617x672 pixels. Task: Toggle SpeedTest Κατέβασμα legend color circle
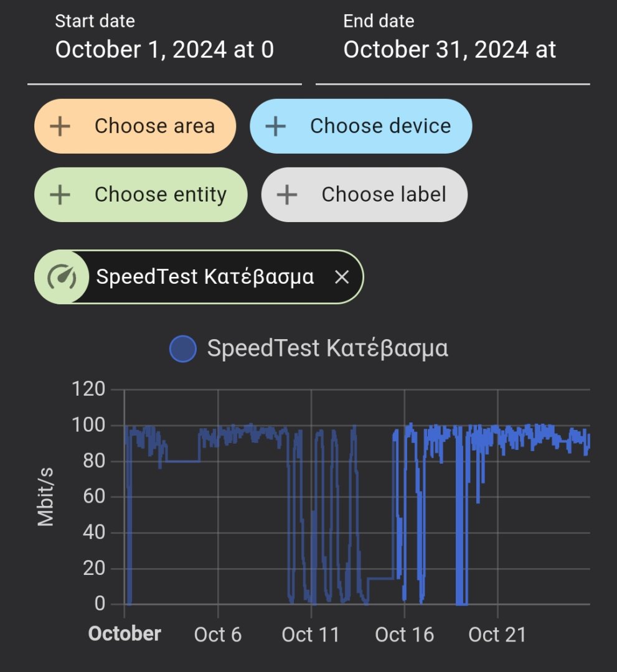pos(183,348)
